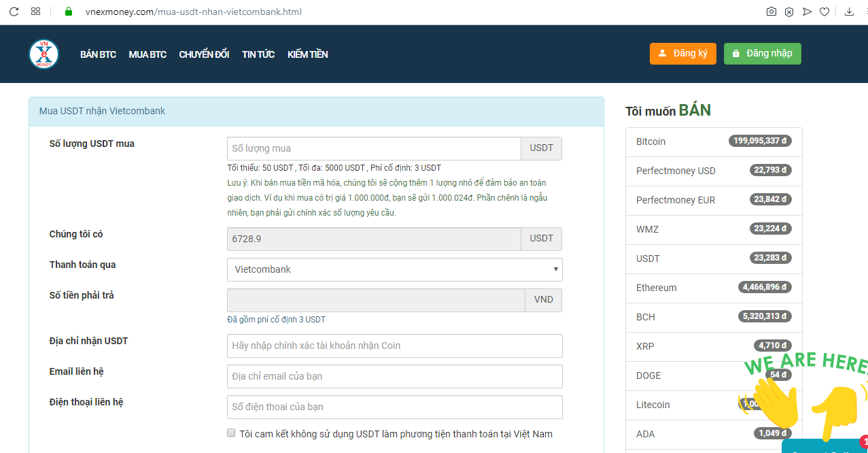This screenshot has height=453, width=868.
Task: Click the green padlock security icon
Action: point(68,12)
